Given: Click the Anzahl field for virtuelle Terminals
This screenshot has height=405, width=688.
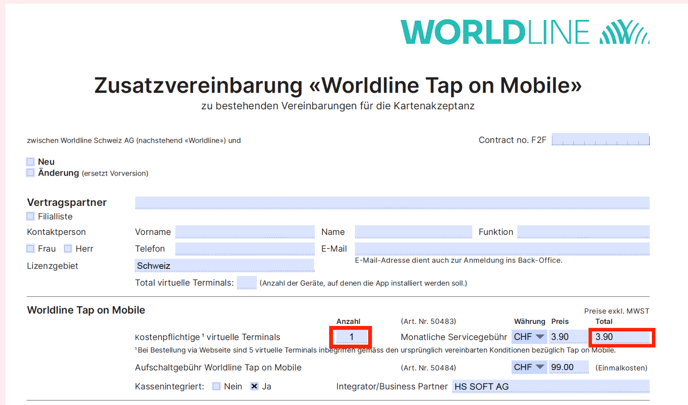Looking at the screenshot, I should click(x=351, y=337).
